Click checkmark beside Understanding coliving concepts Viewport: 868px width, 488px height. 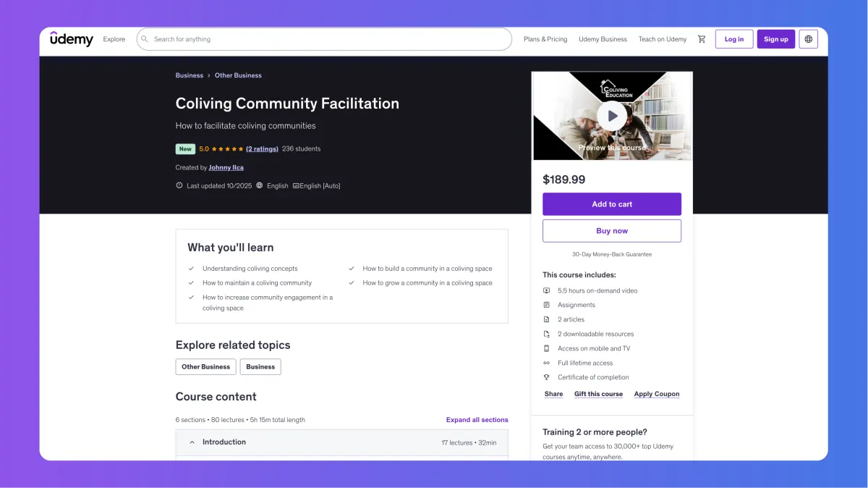pyautogui.click(x=192, y=268)
